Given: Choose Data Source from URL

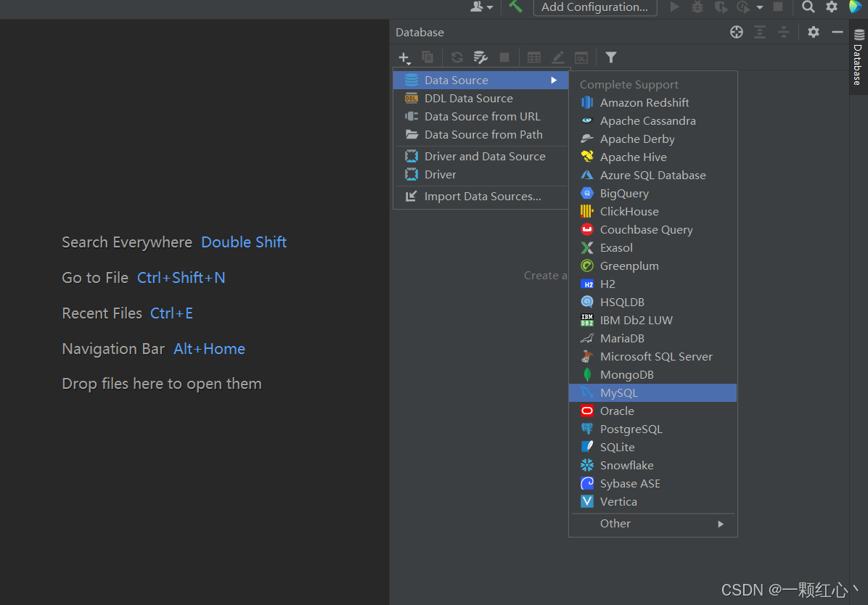Looking at the screenshot, I should click(x=480, y=117).
